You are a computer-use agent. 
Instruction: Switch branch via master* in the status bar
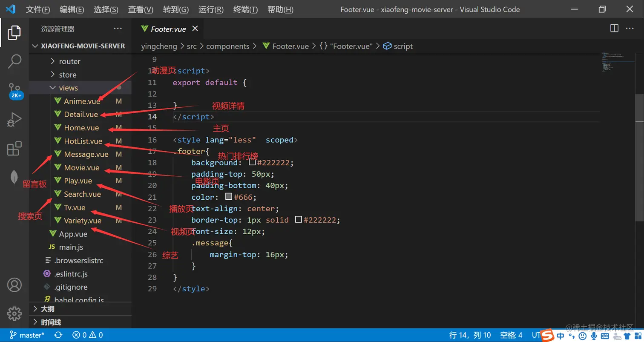pyautogui.click(x=27, y=335)
